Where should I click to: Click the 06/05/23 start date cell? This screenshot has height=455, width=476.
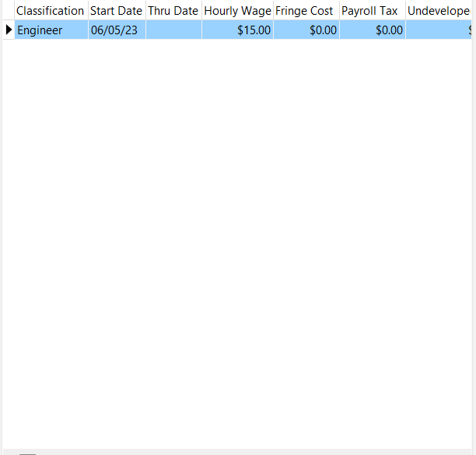(116, 30)
